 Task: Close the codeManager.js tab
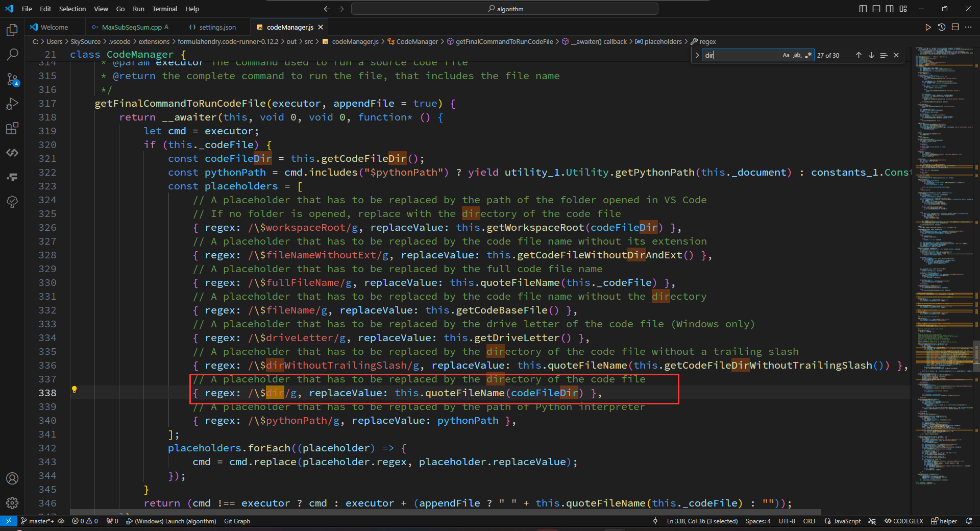tap(321, 27)
